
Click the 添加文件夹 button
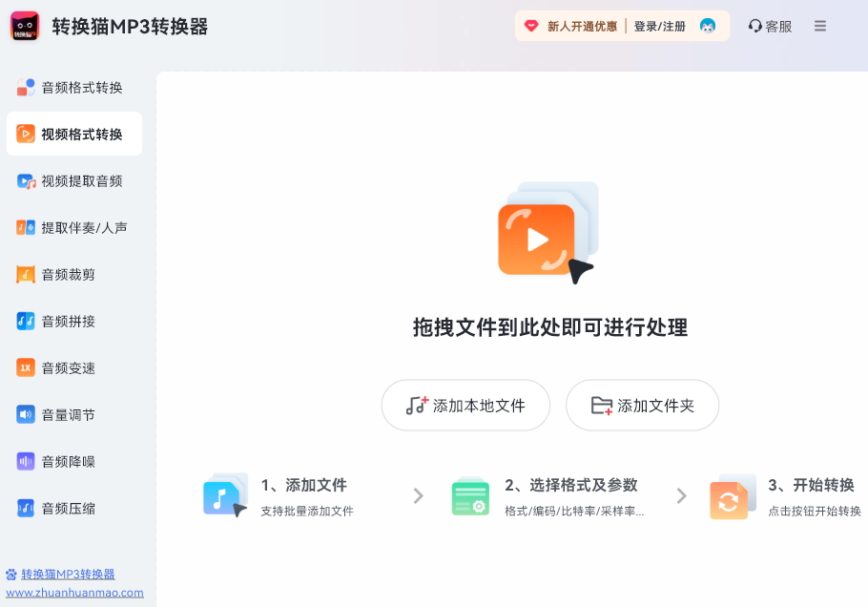[642, 405]
